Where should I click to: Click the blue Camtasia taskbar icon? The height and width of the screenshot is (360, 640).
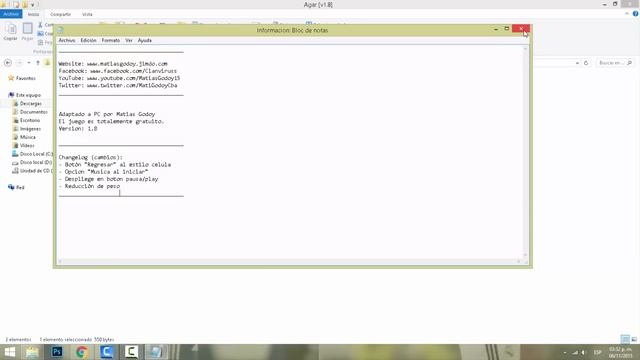(x=107, y=352)
